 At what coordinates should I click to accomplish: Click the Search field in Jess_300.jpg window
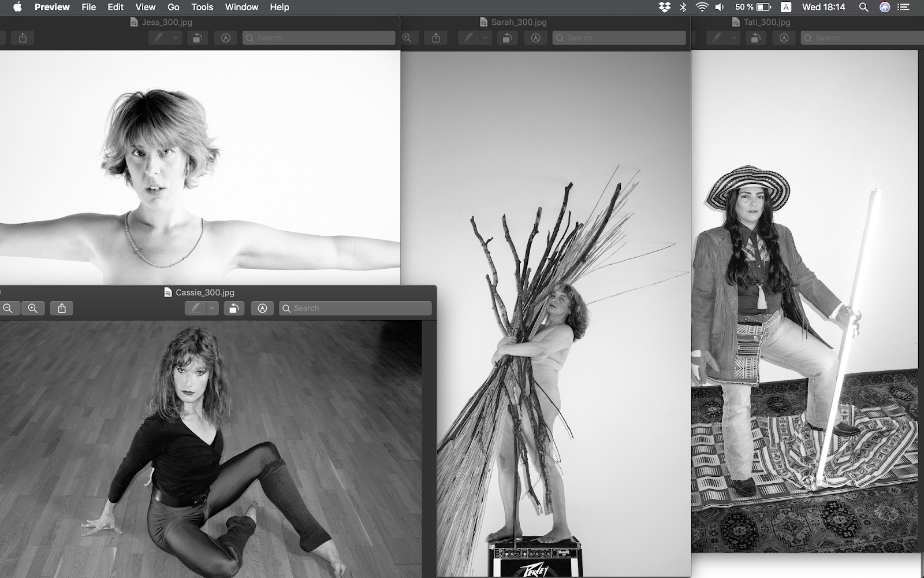pyautogui.click(x=319, y=38)
